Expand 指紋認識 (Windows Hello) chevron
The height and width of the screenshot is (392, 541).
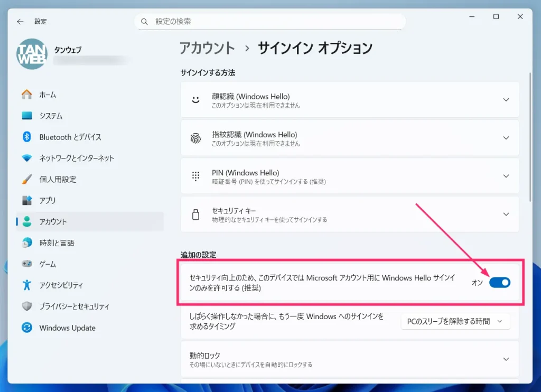(506, 138)
